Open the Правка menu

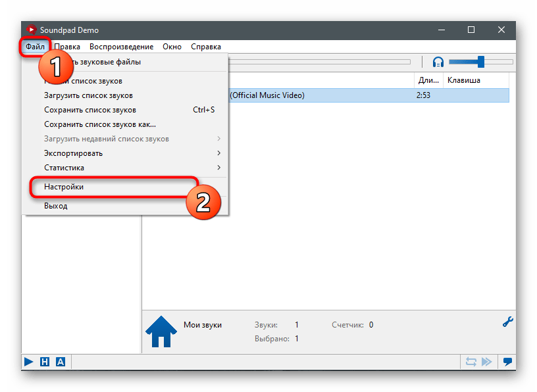67,47
